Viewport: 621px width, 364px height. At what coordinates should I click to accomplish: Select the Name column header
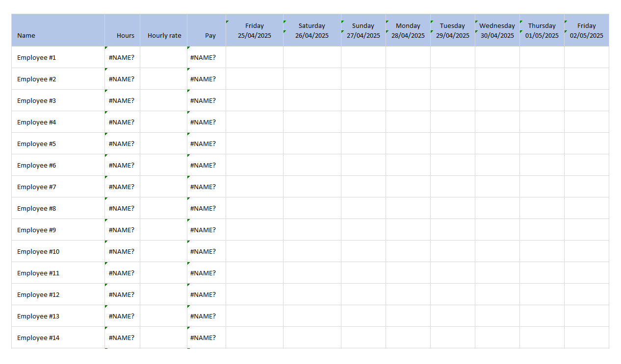pyautogui.click(x=58, y=30)
